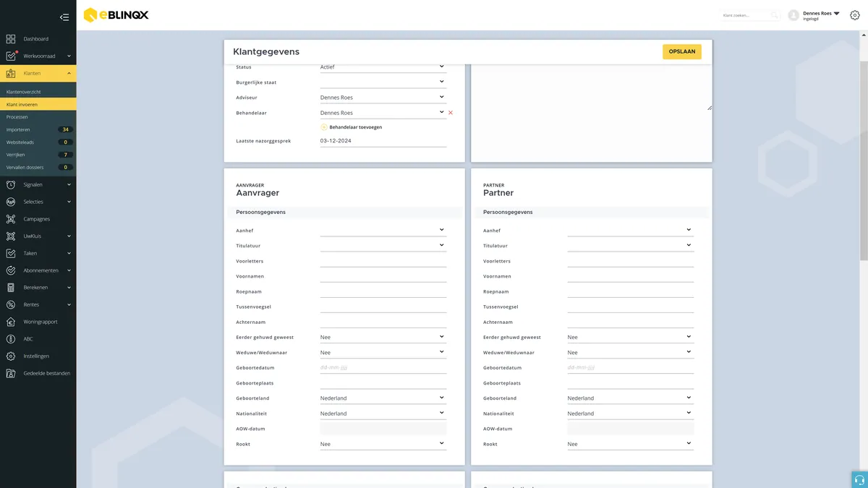Viewport: 868px width, 488px height.
Task: Open the Adviseur dropdown
Action: click(x=383, y=98)
